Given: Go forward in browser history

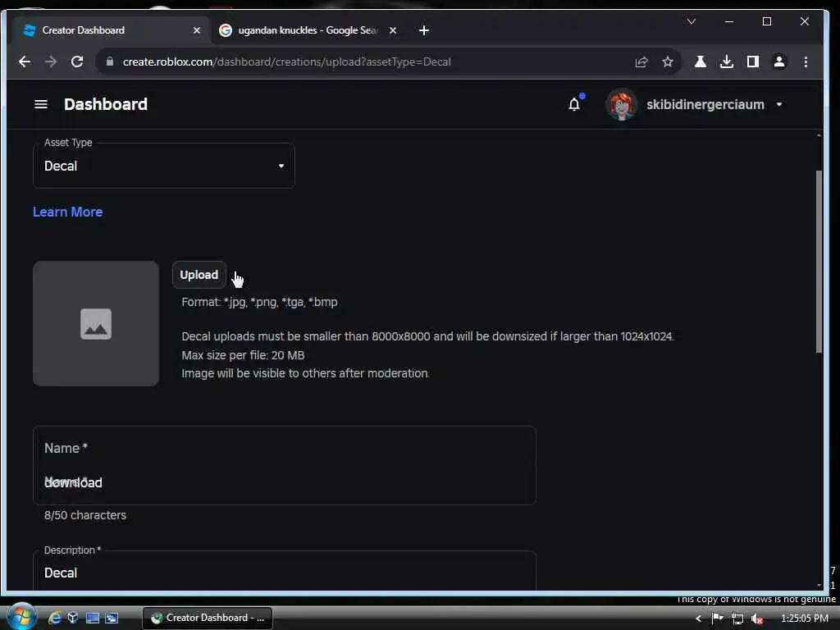Looking at the screenshot, I should (x=51, y=62).
